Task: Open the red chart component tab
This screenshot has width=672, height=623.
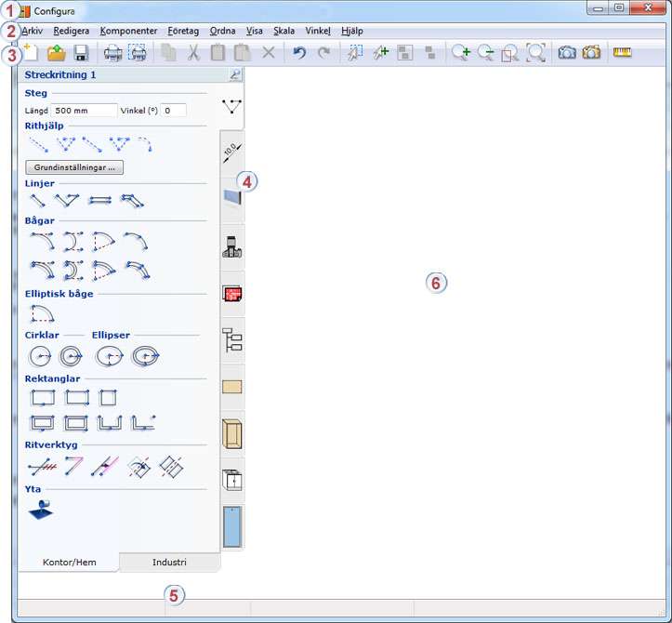Action: pyautogui.click(x=231, y=294)
